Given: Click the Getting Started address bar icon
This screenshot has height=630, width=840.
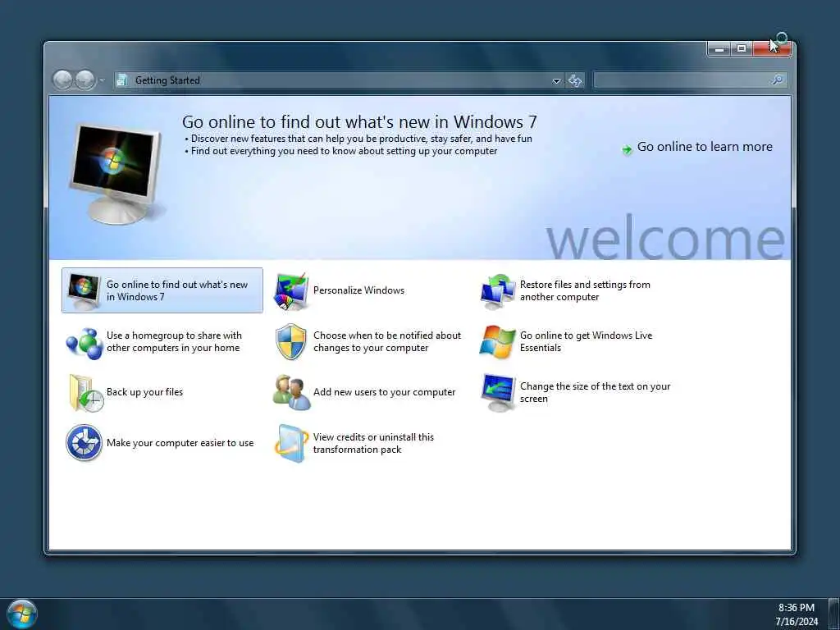Looking at the screenshot, I should 122,80.
